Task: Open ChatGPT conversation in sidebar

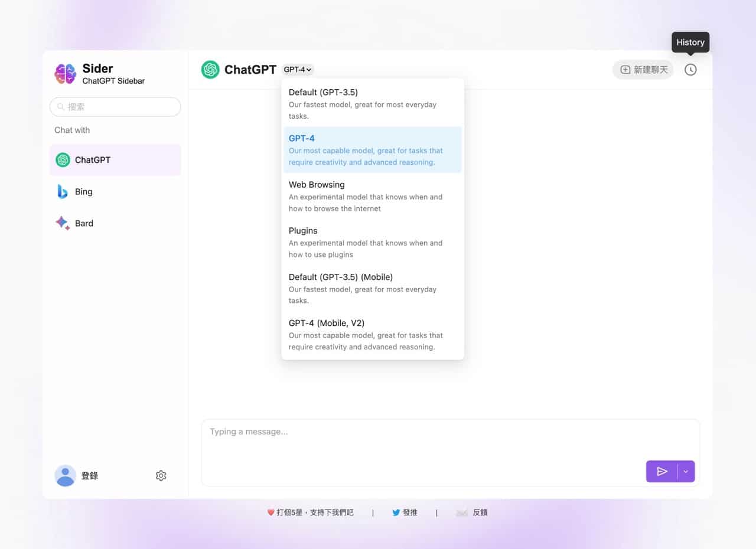Action: coord(115,160)
